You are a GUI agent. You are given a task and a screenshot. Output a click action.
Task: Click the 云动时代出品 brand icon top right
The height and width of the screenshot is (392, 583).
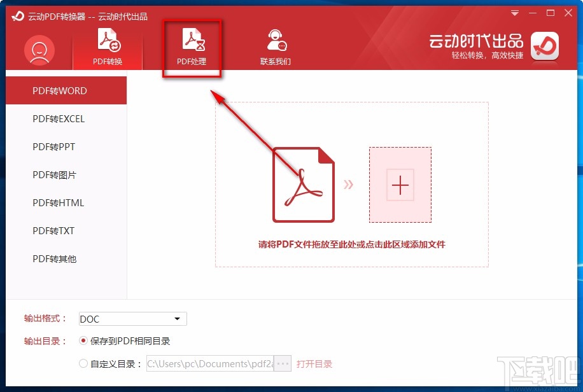545,47
